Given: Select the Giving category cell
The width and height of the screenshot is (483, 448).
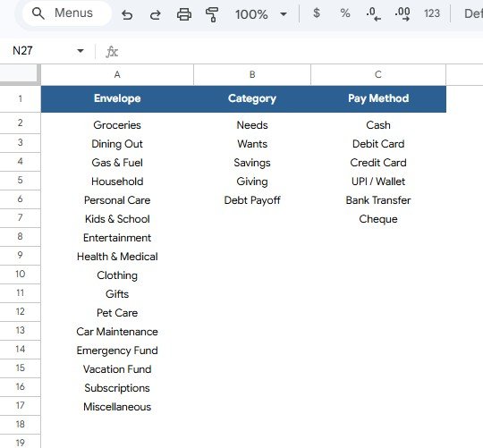Looking at the screenshot, I should 252,181.
